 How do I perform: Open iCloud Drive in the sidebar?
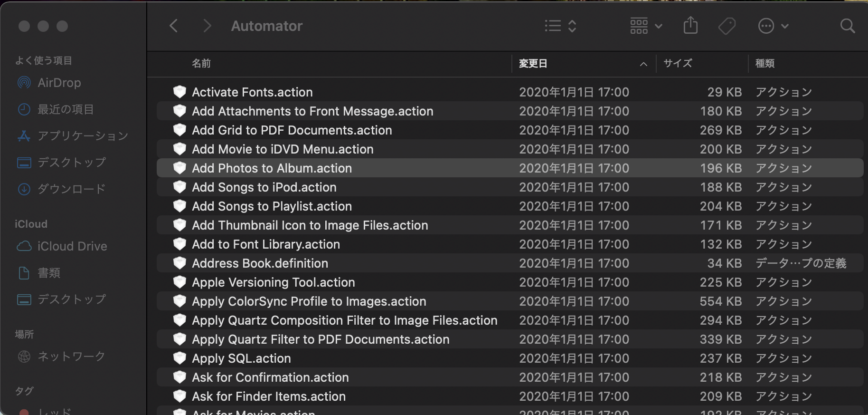tap(72, 246)
